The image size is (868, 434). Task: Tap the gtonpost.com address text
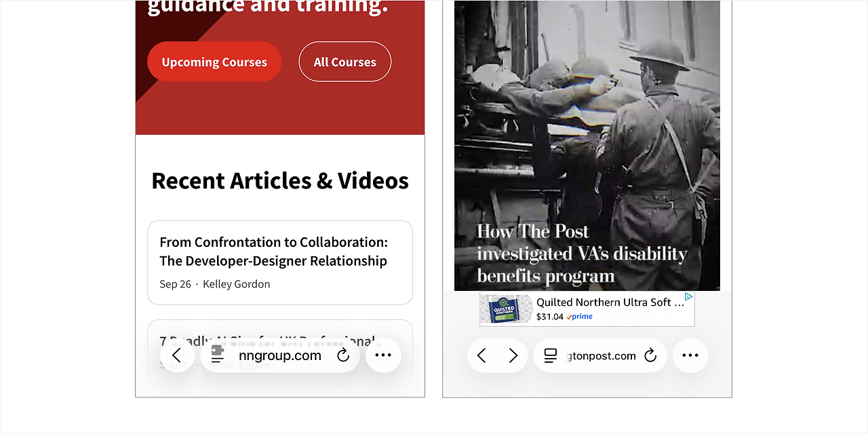coord(601,356)
